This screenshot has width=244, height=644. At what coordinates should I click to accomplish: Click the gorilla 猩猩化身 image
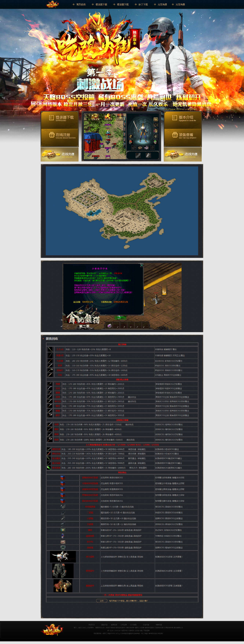(63, 571)
